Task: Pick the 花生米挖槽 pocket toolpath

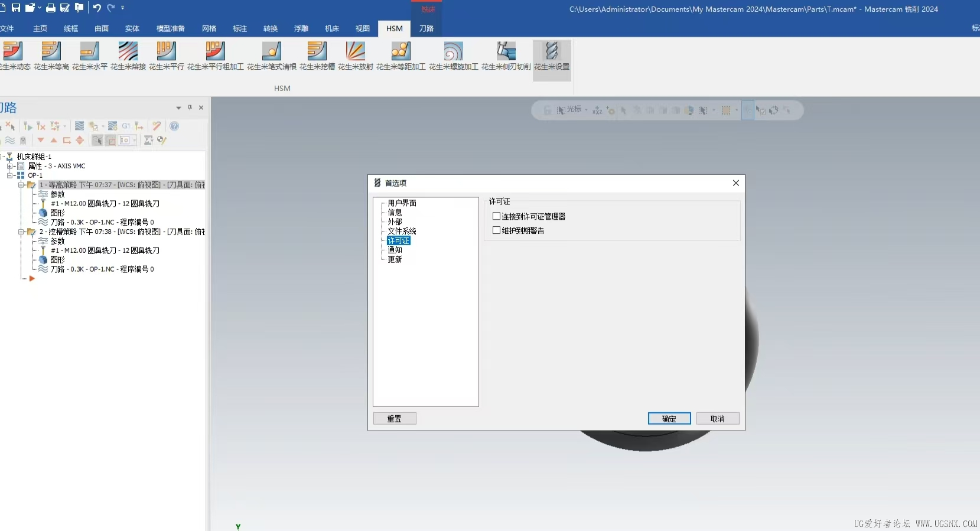Action: pos(317,56)
